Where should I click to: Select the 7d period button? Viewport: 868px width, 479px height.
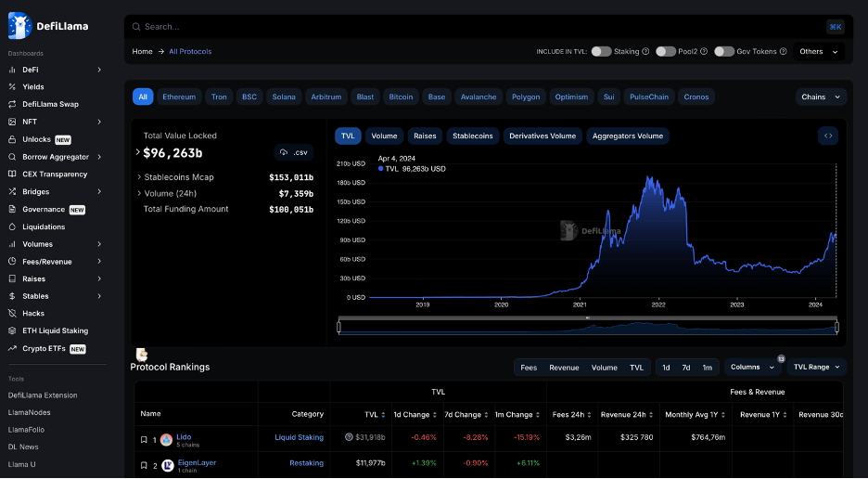coord(686,368)
